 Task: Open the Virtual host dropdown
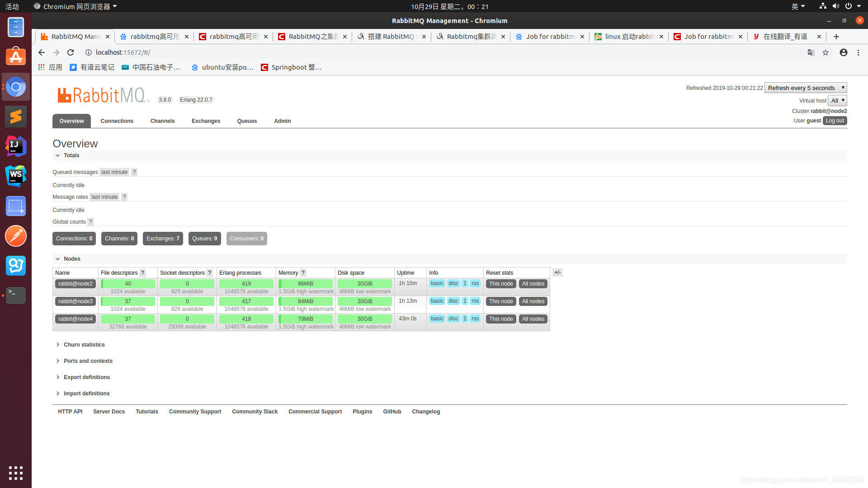pyautogui.click(x=837, y=101)
